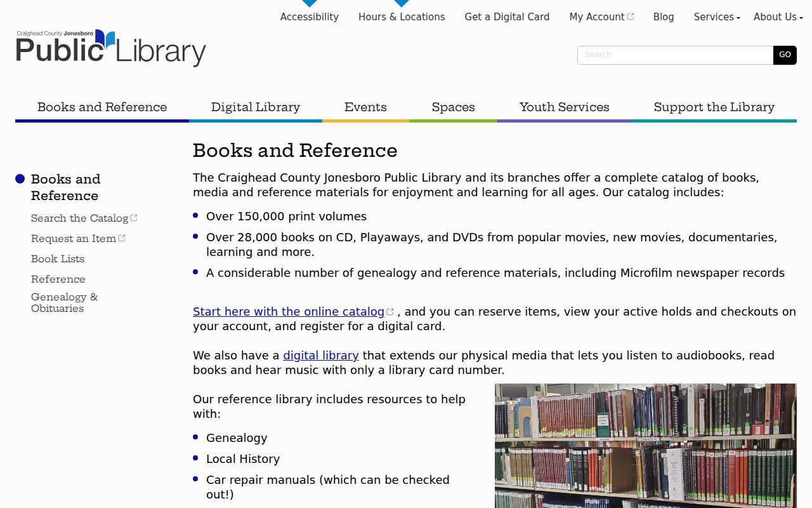Visit the Blog page

pos(664,17)
